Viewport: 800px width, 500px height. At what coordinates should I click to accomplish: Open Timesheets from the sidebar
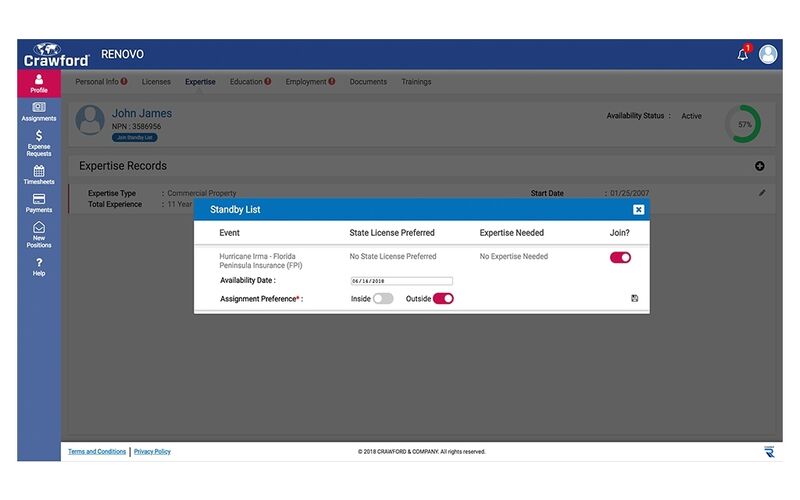(39, 175)
